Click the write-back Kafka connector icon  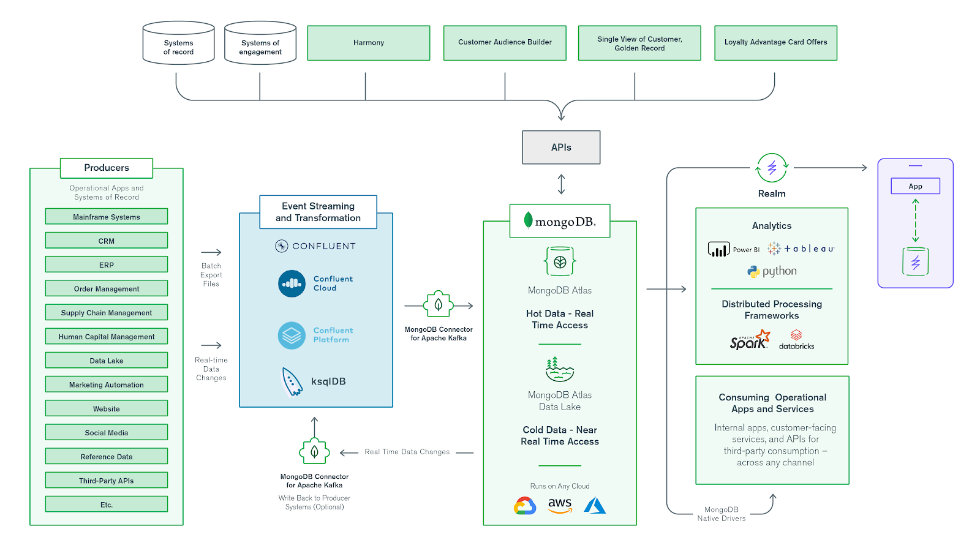(314, 451)
